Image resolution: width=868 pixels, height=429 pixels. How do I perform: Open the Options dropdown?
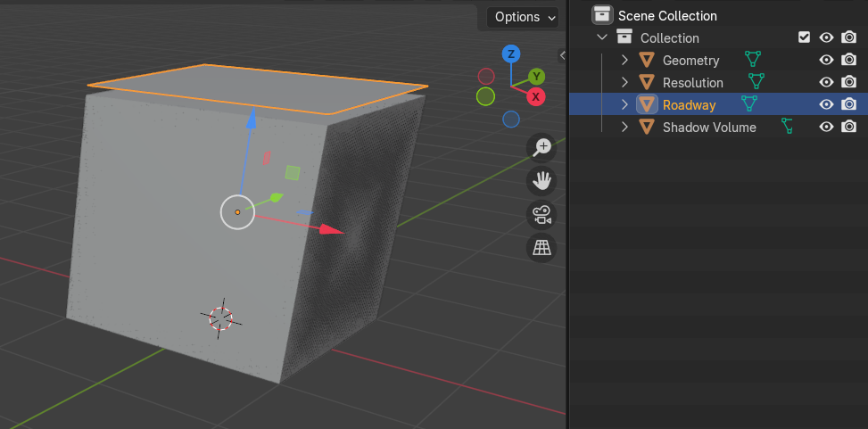click(523, 17)
